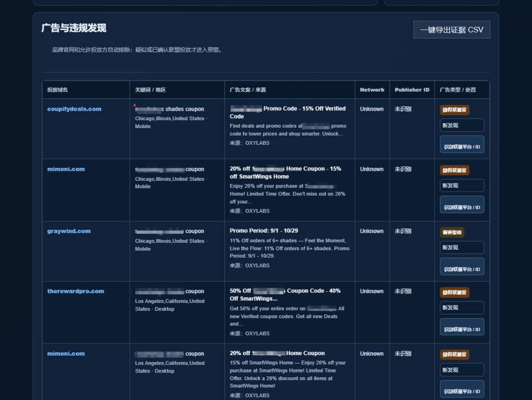Open the therewardpro.com domain link
This screenshot has width=532, height=400.
pos(76,291)
